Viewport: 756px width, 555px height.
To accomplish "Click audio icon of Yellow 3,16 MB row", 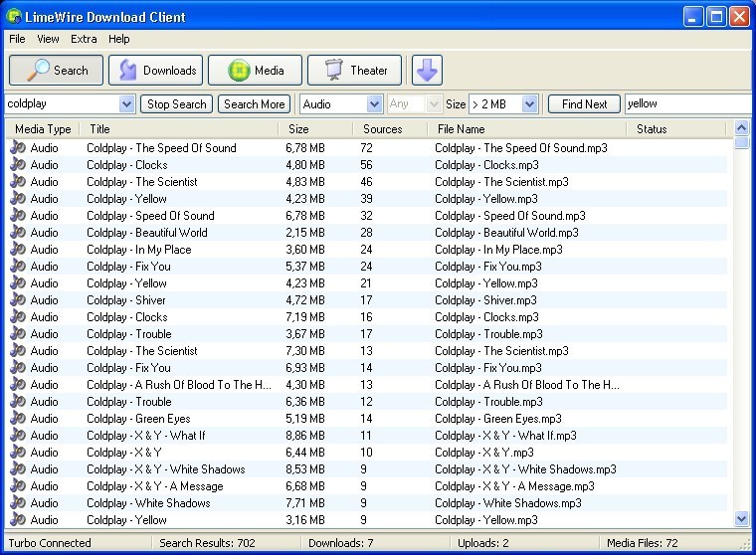I will coord(18,519).
